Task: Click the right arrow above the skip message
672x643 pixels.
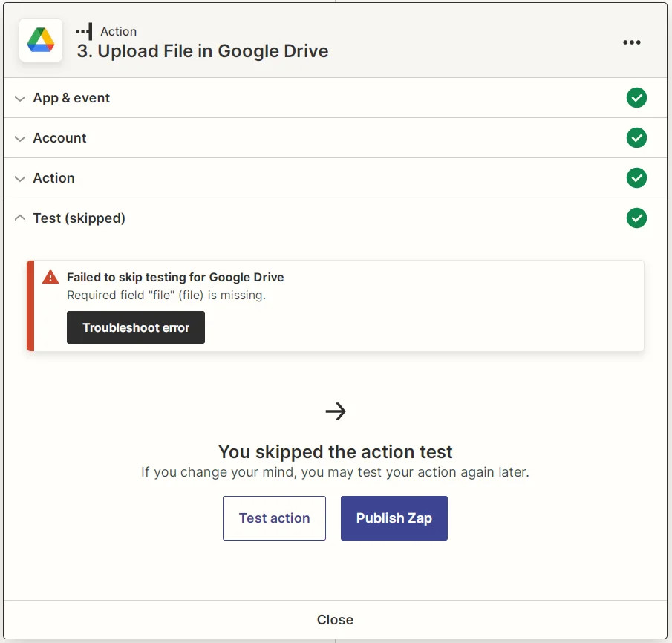Action: [336, 410]
